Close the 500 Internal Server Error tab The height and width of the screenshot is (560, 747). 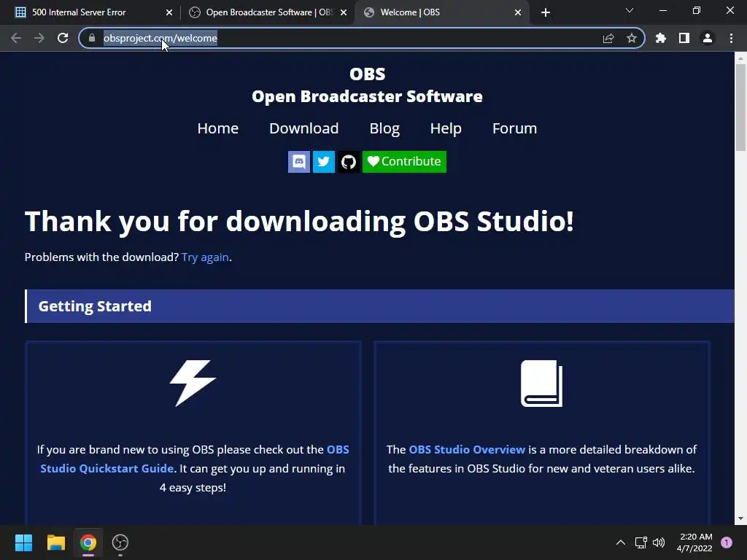169,12
